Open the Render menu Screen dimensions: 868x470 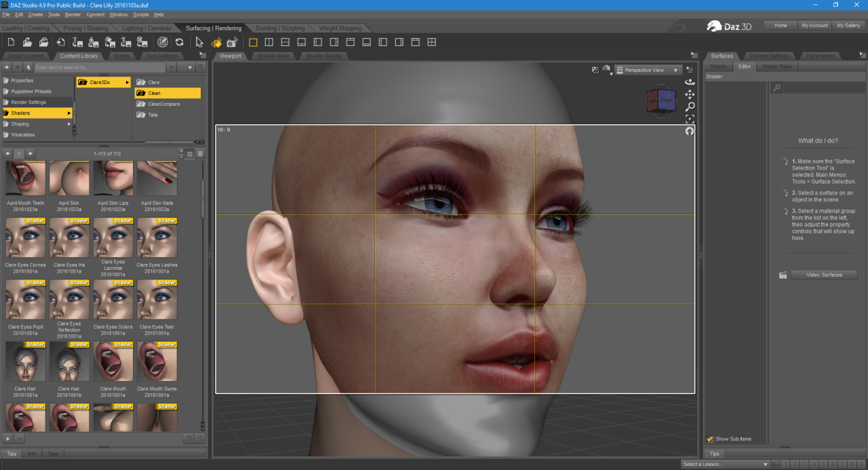click(x=73, y=14)
